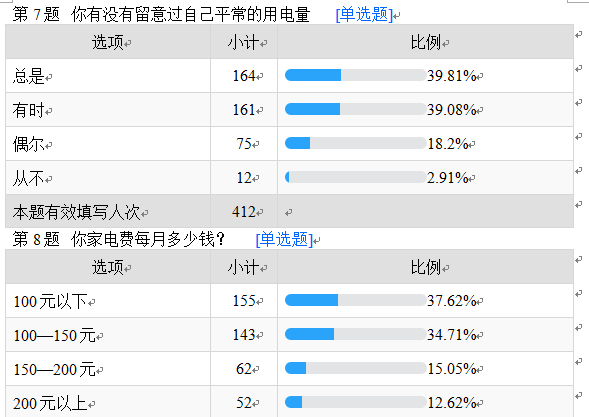Image resolution: width=589 pixels, height=417 pixels.
Task: Click the count 155 in 100元以下 row
Action: pyautogui.click(x=244, y=301)
